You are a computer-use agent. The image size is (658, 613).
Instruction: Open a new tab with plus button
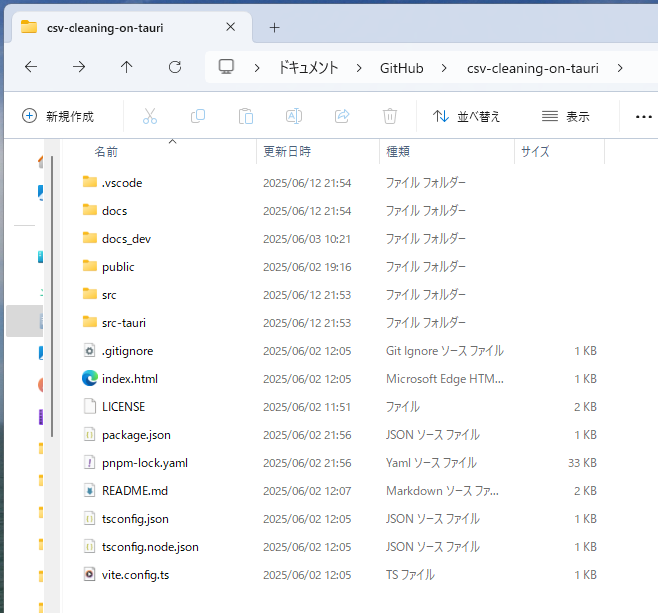(274, 28)
